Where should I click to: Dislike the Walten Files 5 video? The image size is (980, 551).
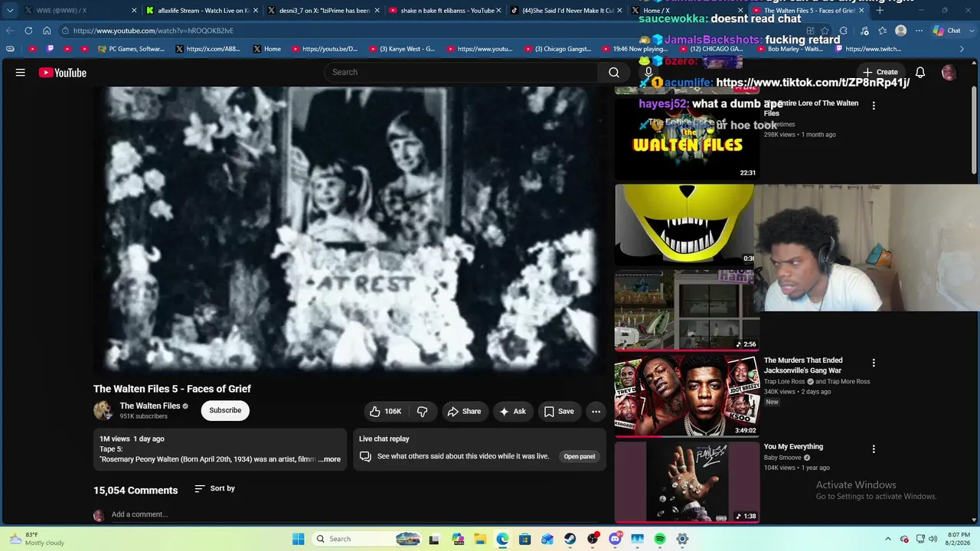(x=422, y=412)
